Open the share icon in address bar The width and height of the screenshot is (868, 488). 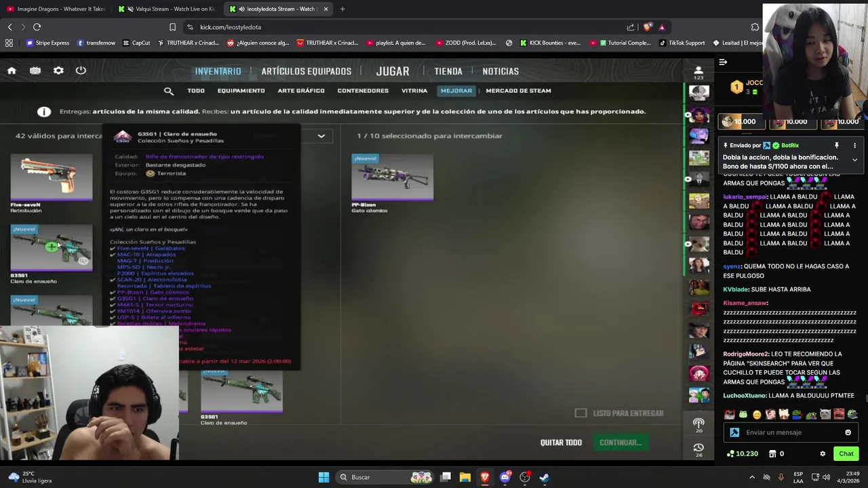point(631,27)
